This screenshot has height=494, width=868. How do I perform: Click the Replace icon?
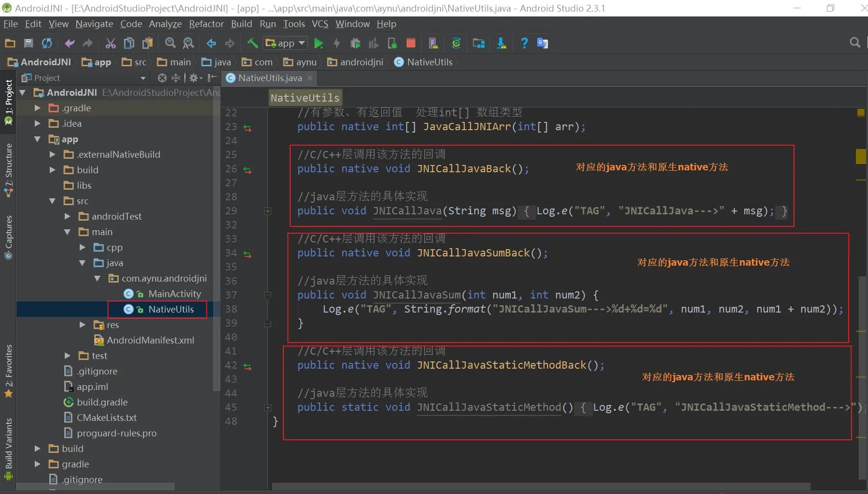pos(189,43)
